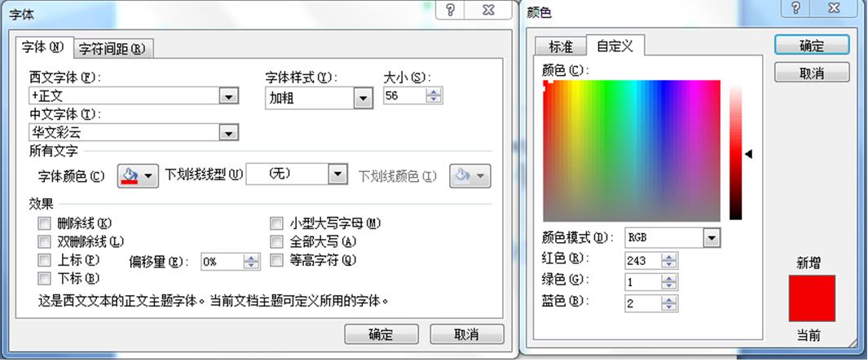Select the 标准 color tab
The width and height of the screenshot is (868, 362).
[x=562, y=46]
